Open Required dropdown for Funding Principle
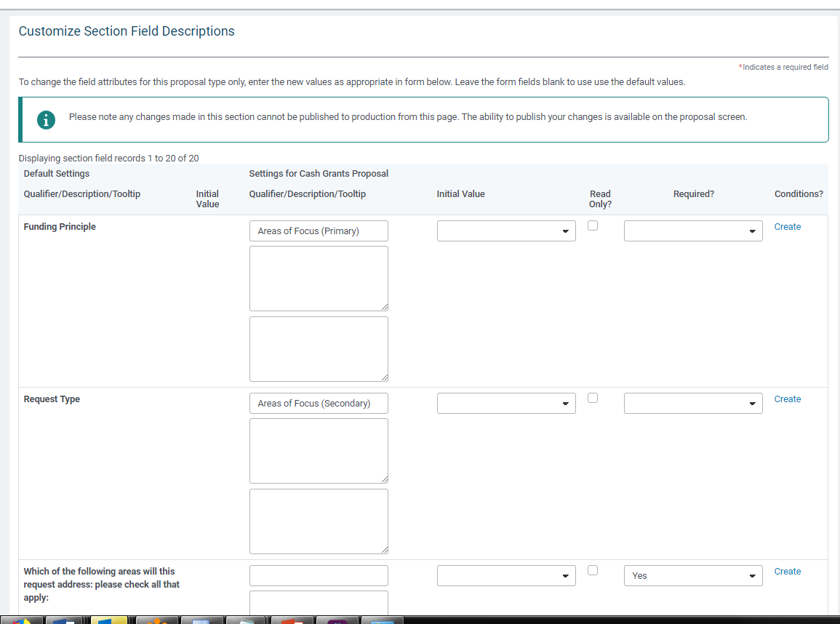 click(693, 231)
